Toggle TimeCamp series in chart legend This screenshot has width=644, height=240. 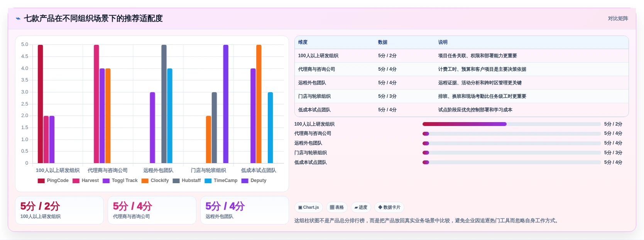click(x=221, y=181)
